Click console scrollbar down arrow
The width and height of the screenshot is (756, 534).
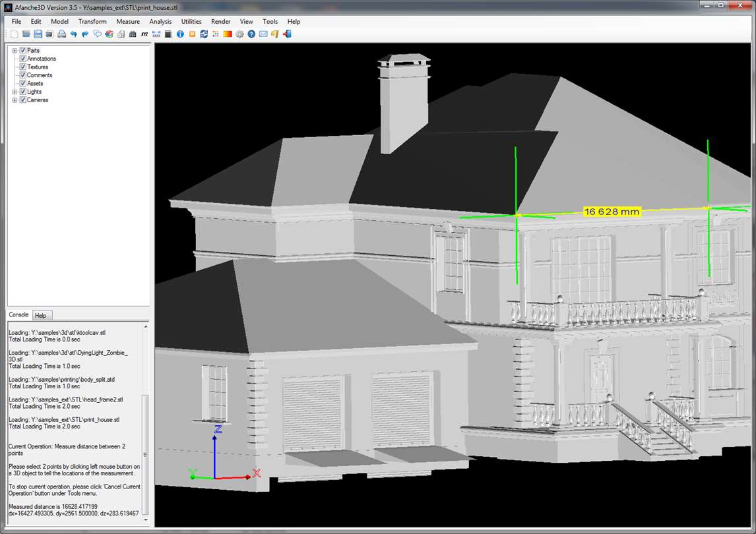146,520
